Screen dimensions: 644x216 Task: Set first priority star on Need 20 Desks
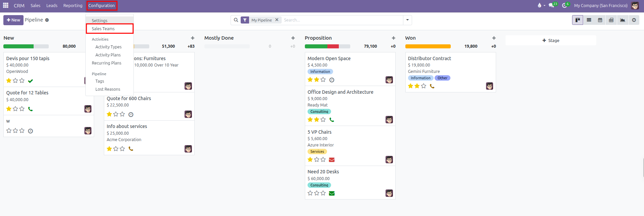pyautogui.click(x=310, y=193)
